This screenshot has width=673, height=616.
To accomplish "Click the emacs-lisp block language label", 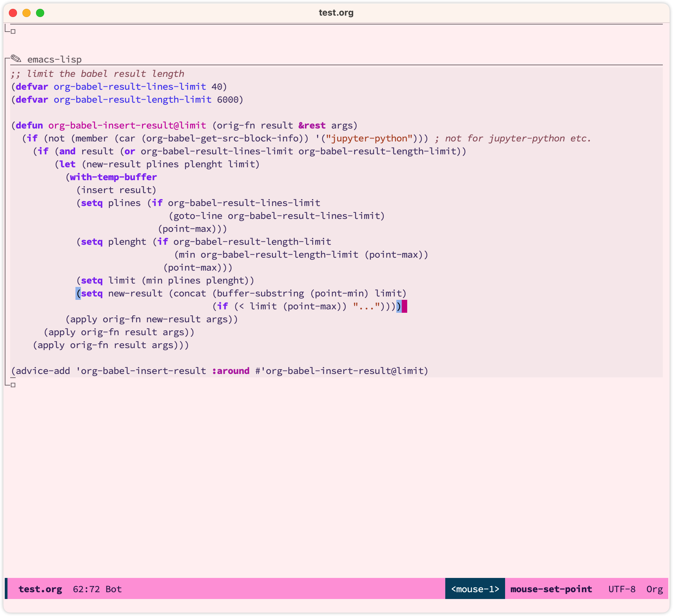I will (54, 59).
